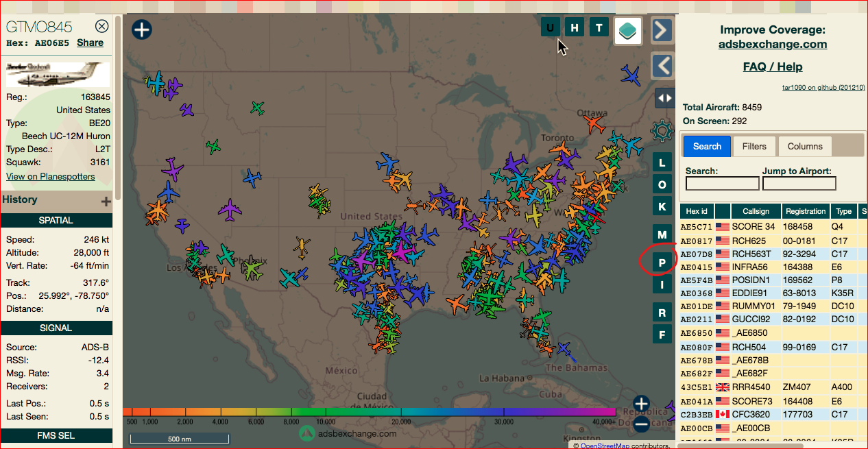Screen dimensions: 868x449
Task: Expand the History section plus icon
Action: 106,202
